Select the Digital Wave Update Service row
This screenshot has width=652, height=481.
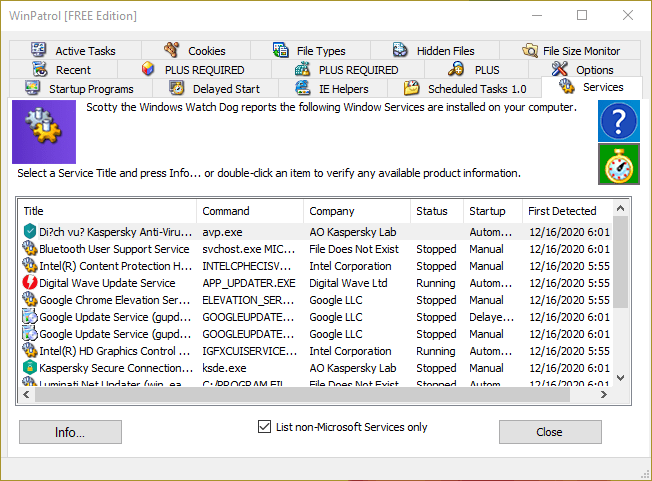pos(316,283)
